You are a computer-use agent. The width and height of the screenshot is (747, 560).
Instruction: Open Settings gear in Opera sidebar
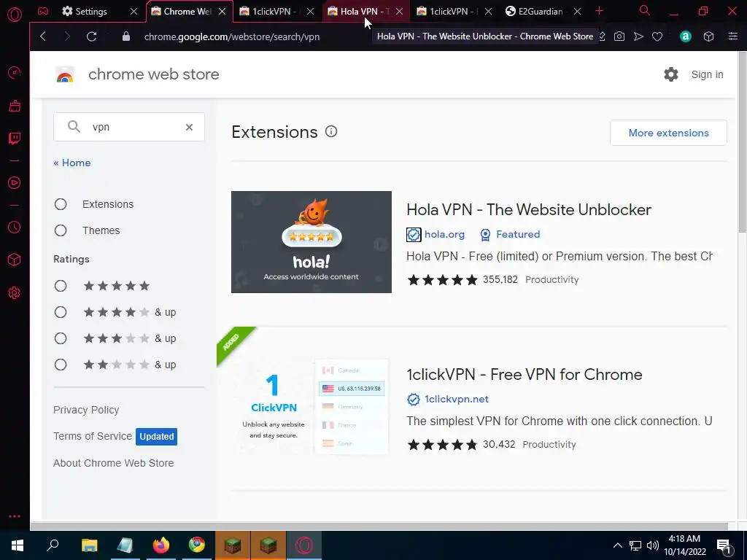click(x=15, y=293)
